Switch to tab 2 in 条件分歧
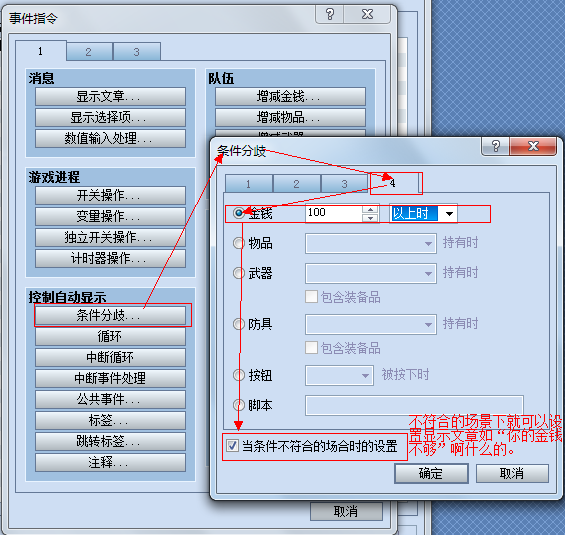The image size is (565, 535). (x=297, y=184)
